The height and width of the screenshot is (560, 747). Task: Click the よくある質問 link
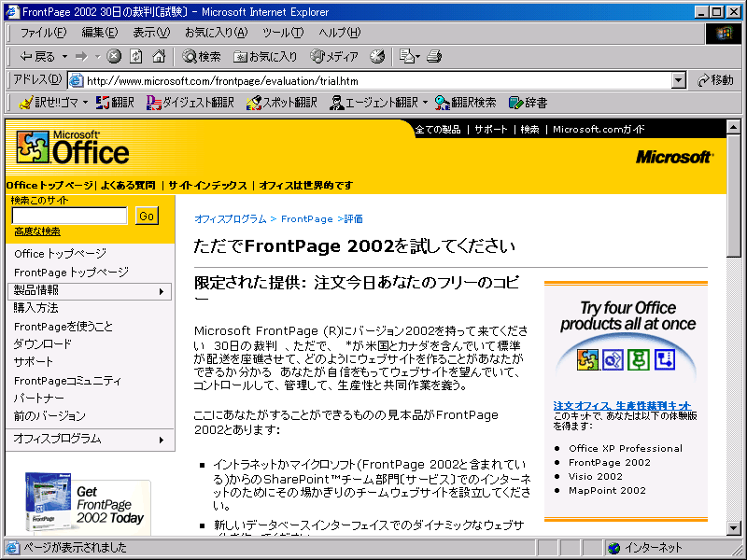128,185
